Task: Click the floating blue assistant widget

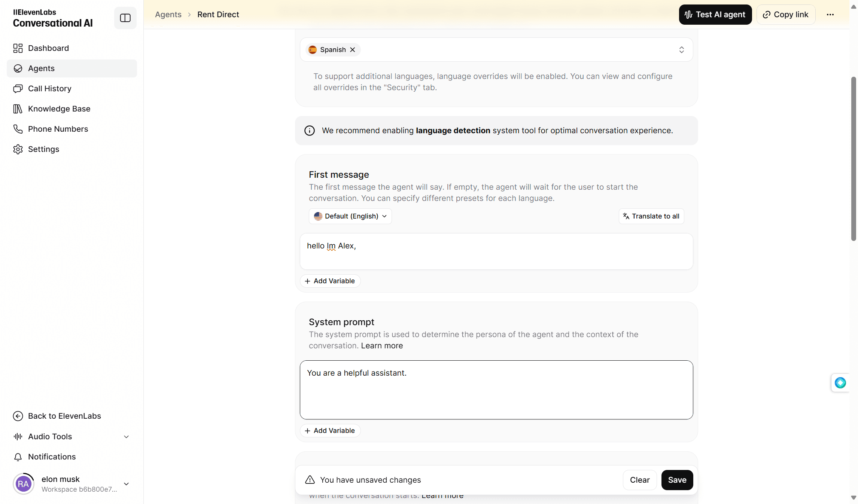Action: pyautogui.click(x=840, y=383)
